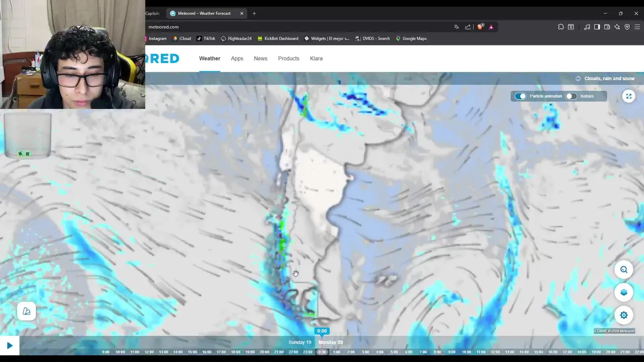Open fullscreen map view
This screenshot has height=362, width=644.
(628, 96)
